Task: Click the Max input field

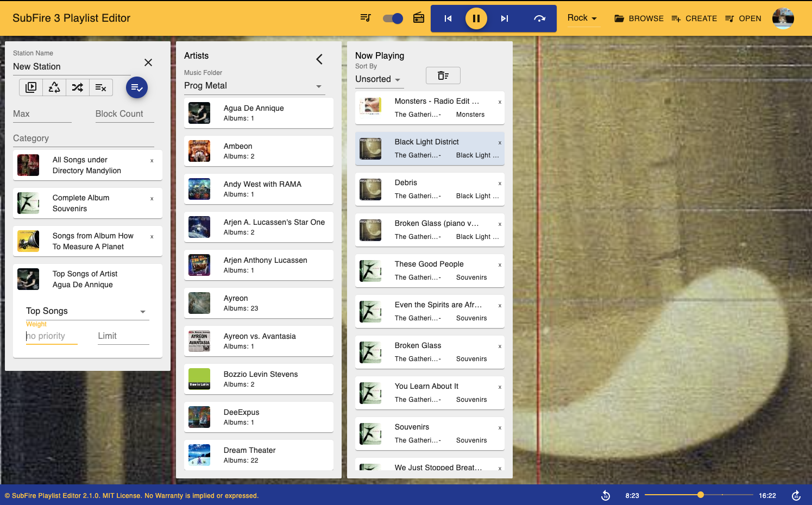Action: pyautogui.click(x=42, y=114)
